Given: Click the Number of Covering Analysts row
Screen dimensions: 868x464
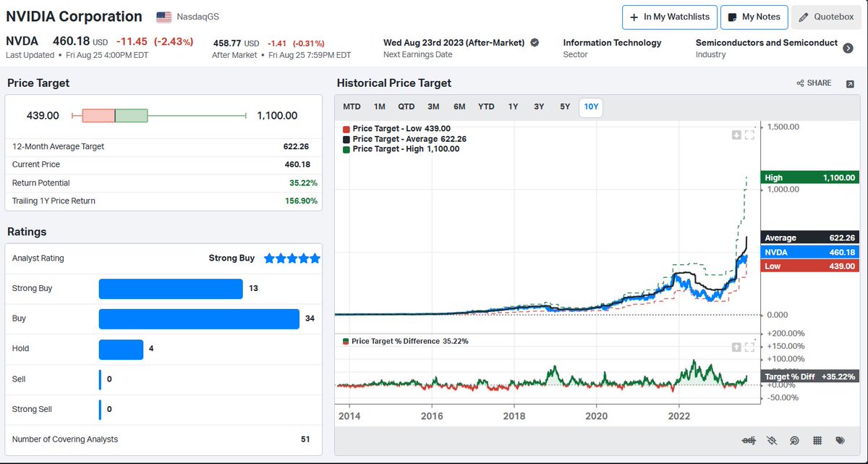Looking at the screenshot, I should [x=163, y=439].
